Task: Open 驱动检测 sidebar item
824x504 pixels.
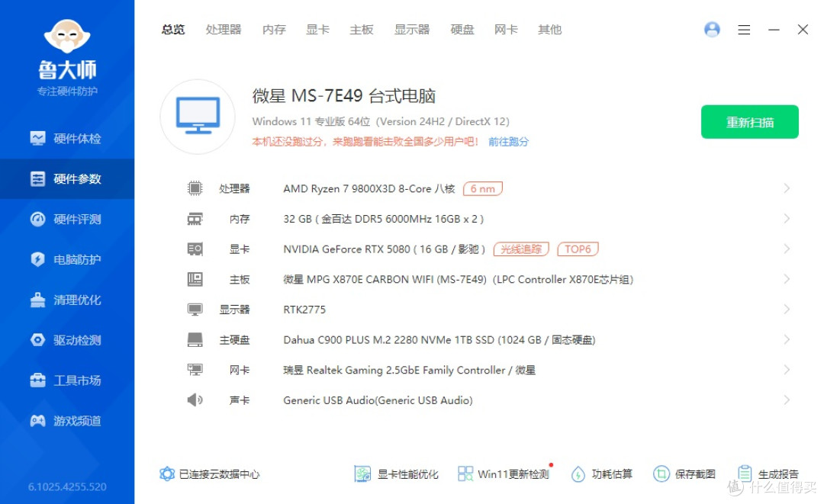Action: click(66, 340)
